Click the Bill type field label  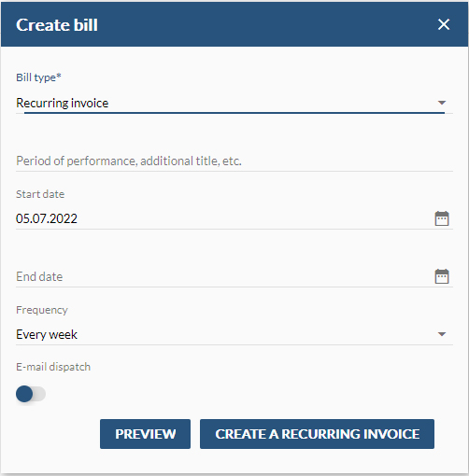pos(38,77)
